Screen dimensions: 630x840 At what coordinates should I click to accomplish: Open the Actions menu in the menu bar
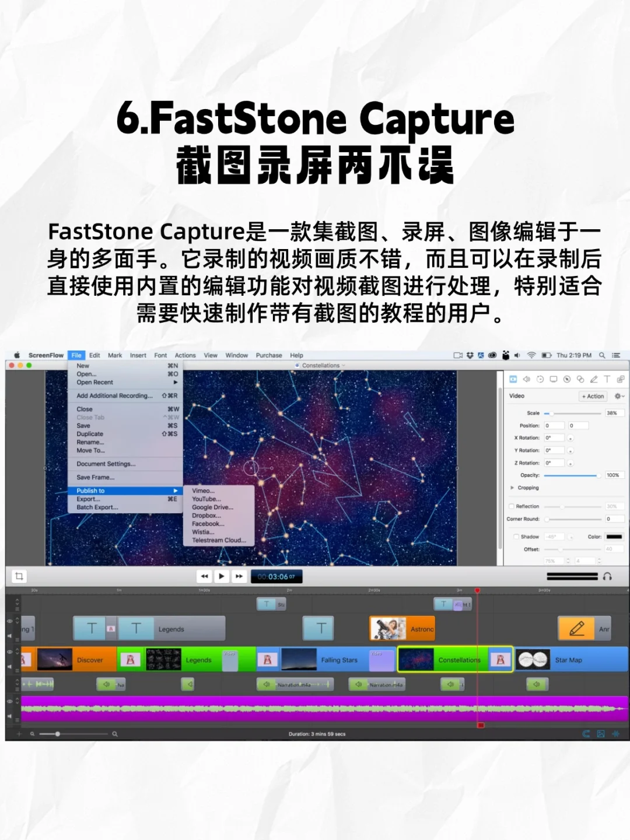tap(185, 355)
